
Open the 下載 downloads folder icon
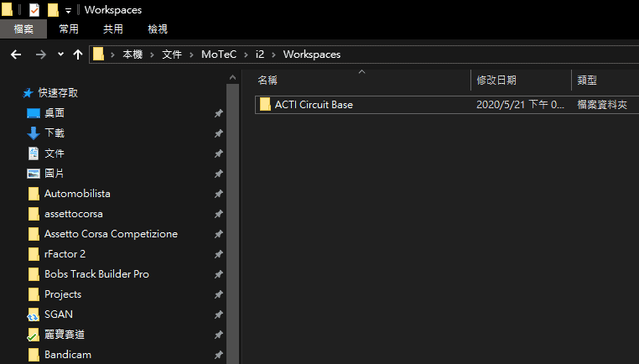point(34,133)
